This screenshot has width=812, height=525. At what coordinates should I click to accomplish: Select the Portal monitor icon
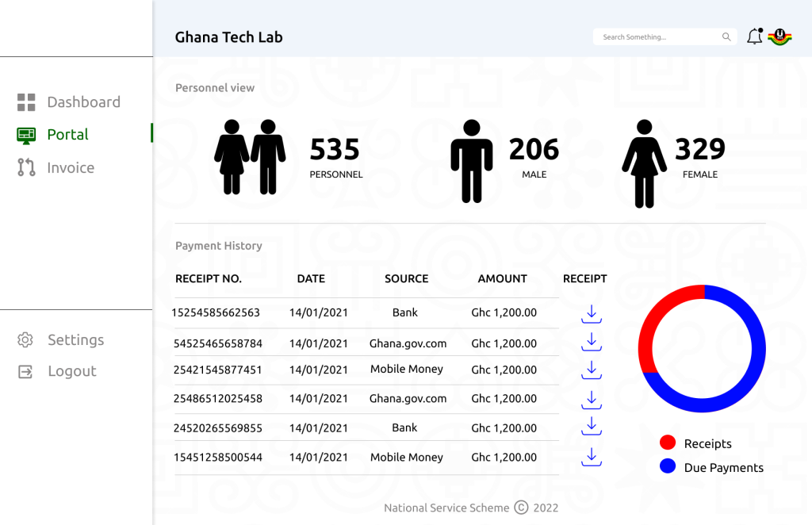pyautogui.click(x=26, y=134)
